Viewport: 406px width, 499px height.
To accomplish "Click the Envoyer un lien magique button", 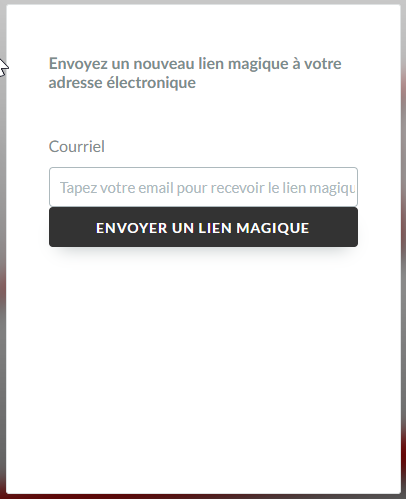I will pyautogui.click(x=203, y=227).
